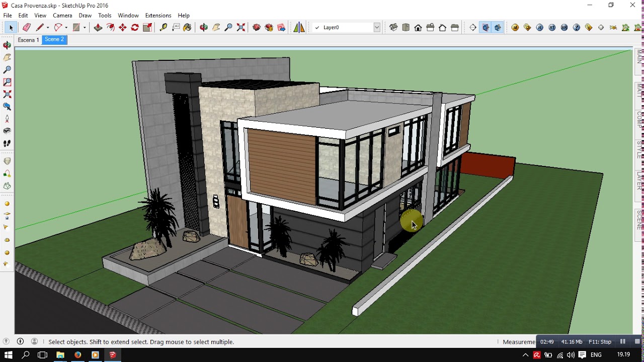Select the Move tool
Screen dimensions: 644x362
(x=123, y=28)
